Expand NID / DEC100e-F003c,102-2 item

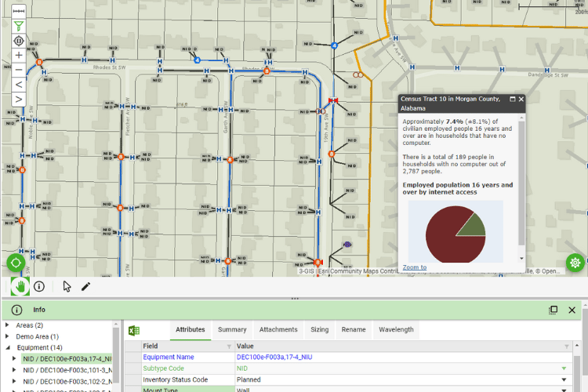coord(14,382)
